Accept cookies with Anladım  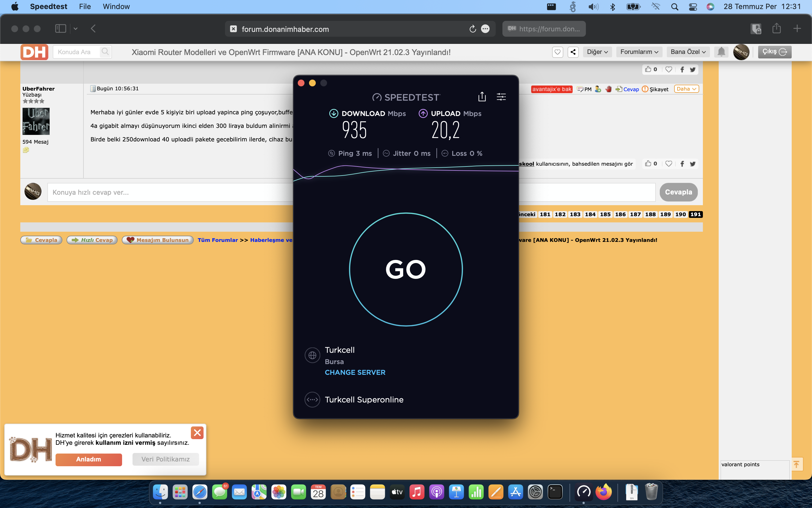(x=89, y=459)
